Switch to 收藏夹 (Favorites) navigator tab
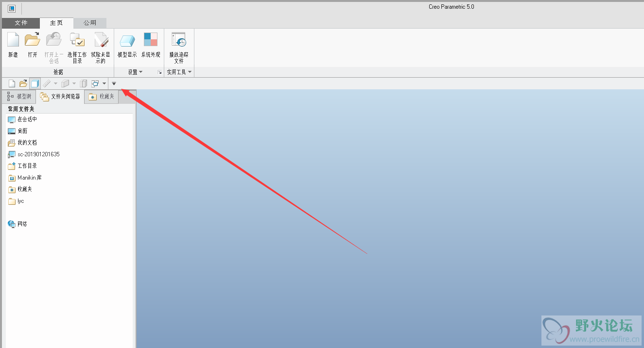The image size is (644, 348). (x=102, y=97)
